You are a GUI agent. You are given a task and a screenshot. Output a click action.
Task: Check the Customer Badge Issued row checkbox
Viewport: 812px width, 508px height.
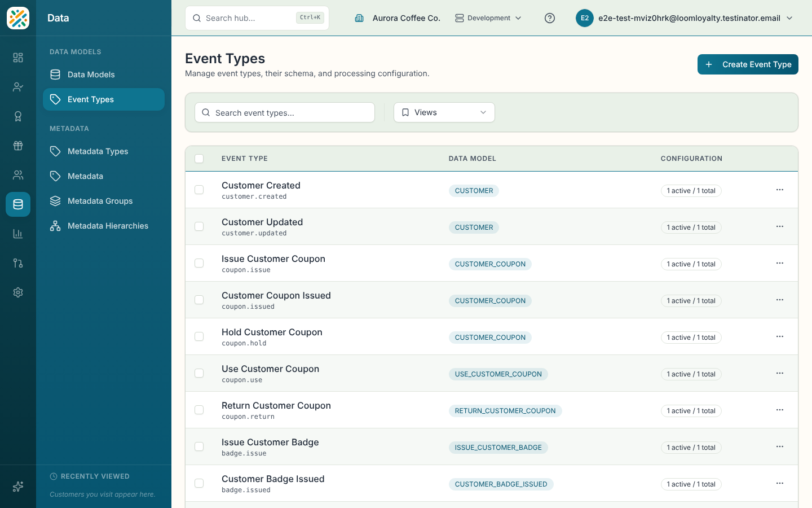[199, 483]
